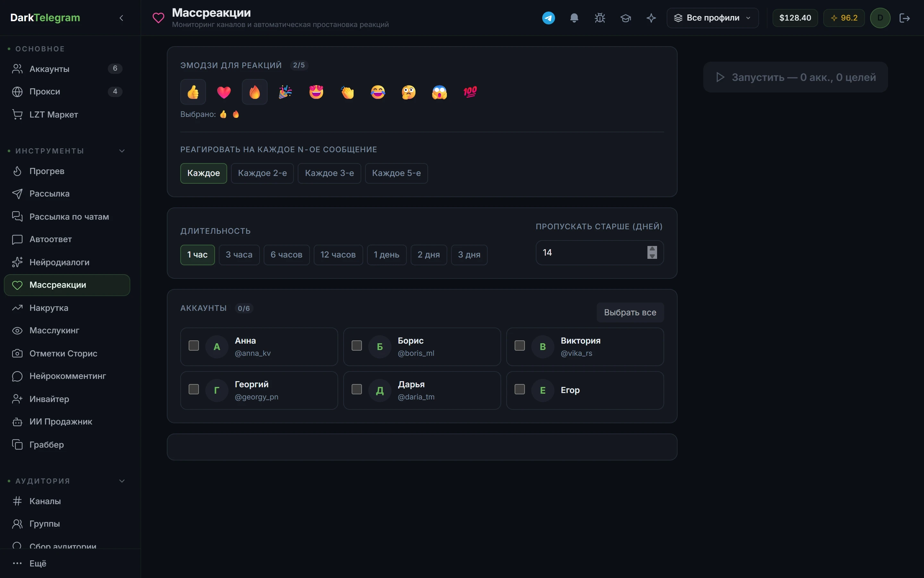The height and width of the screenshot is (578, 924).
Task: Check the Георгий account checkbox
Action: [193, 389]
